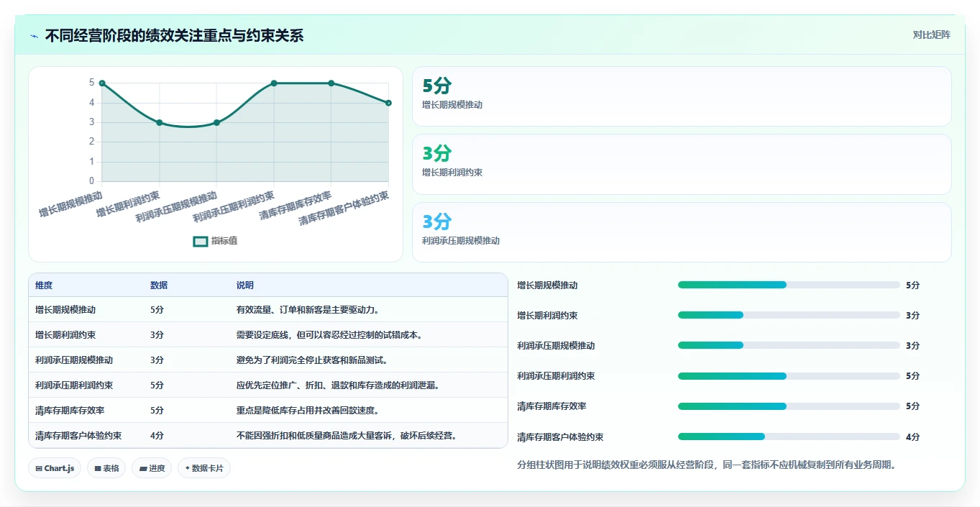This screenshot has height=507, width=980.
Task: Click the 增长期利润约束 progress bar
Action: [x=789, y=315]
